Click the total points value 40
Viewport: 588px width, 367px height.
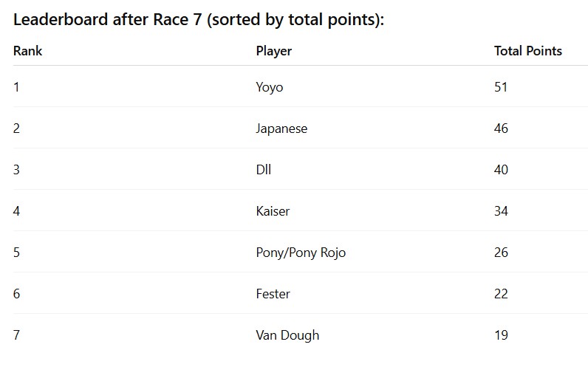point(501,170)
